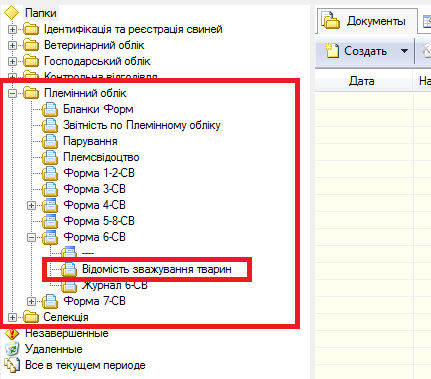Screen dimensions: 431x379
Task: Open Журнал 6-СВ
Action: click(x=115, y=285)
